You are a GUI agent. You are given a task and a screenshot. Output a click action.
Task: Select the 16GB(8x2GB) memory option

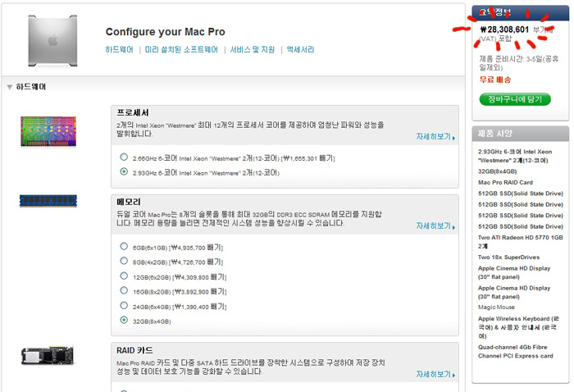point(124,290)
